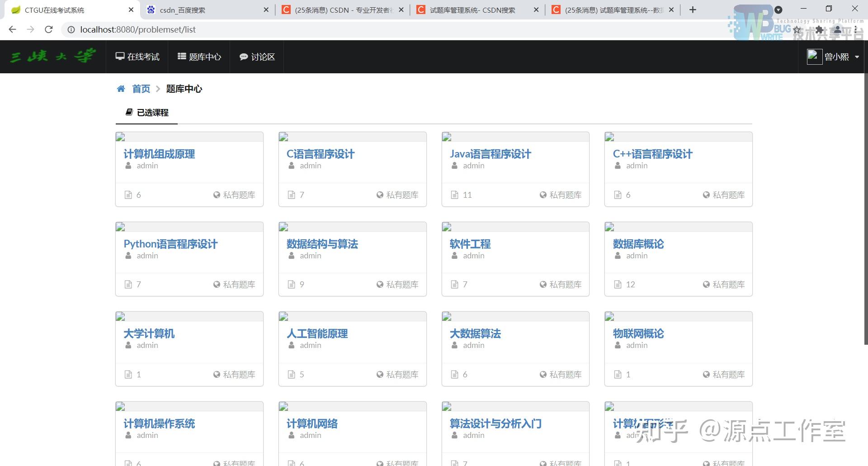Open the 物联网概论 course

[x=638, y=333]
